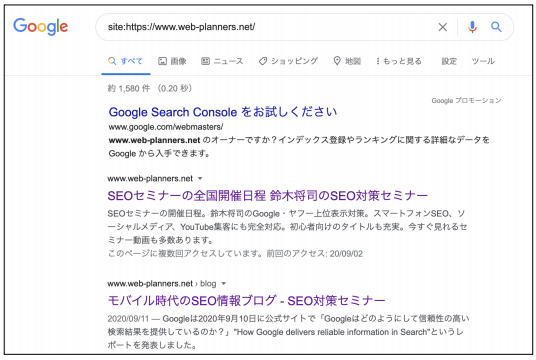The height and width of the screenshot is (360, 536).
Task: Open SEOセミナーの全国開催日程 result link
Action: [267, 196]
